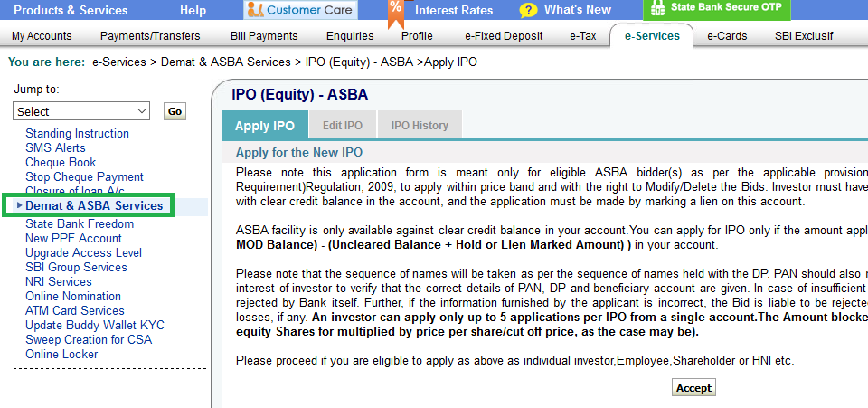This screenshot has height=408, width=868.
Task: Switch to the IPO History tab
Action: pyautogui.click(x=420, y=125)
